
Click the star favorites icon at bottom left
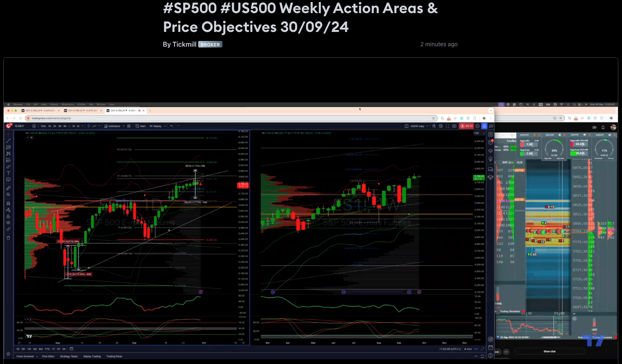tap(8, 353)
